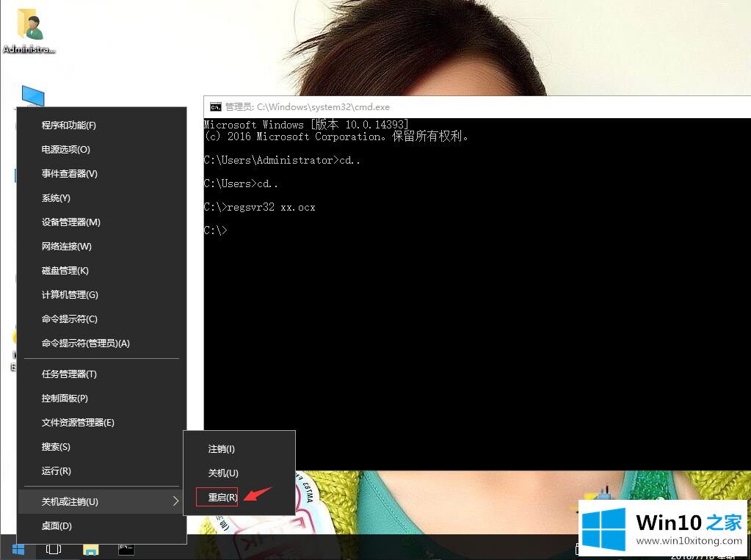Viewport: 751px width, 560px height.
Task: Choose 运行(R) from the menu
Action: [101, 471]
